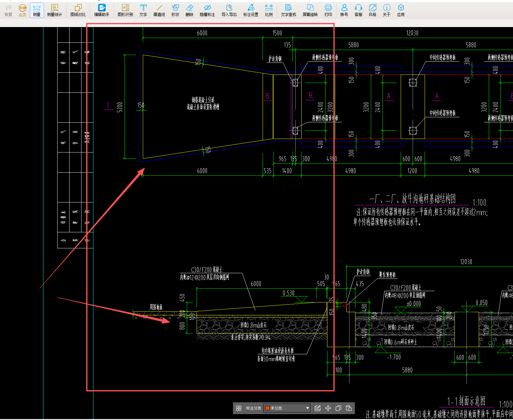The height and width of the screenshot is (420, 513).
Task: Open the 形状 shapes tool
Action: pos(175,10)
